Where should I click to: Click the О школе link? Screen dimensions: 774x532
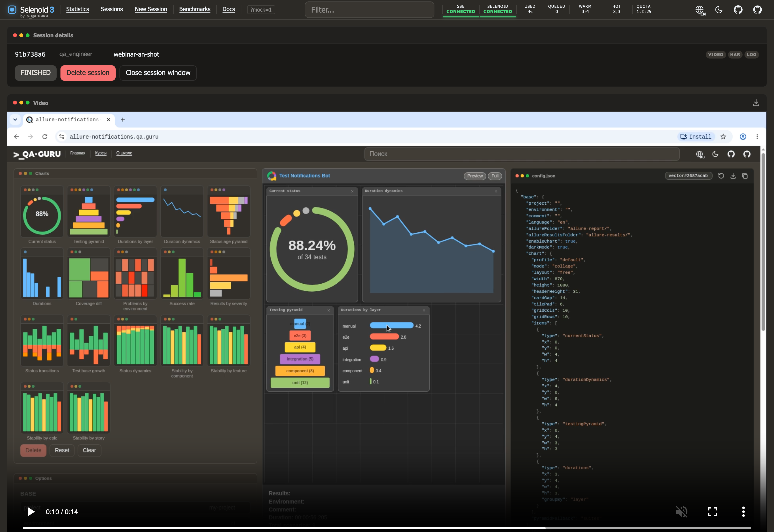click(124, 153)
